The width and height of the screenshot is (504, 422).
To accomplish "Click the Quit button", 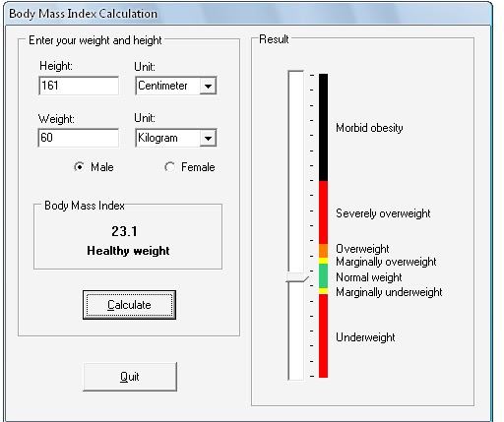I will pyautogui.click(x=130, y=377).
